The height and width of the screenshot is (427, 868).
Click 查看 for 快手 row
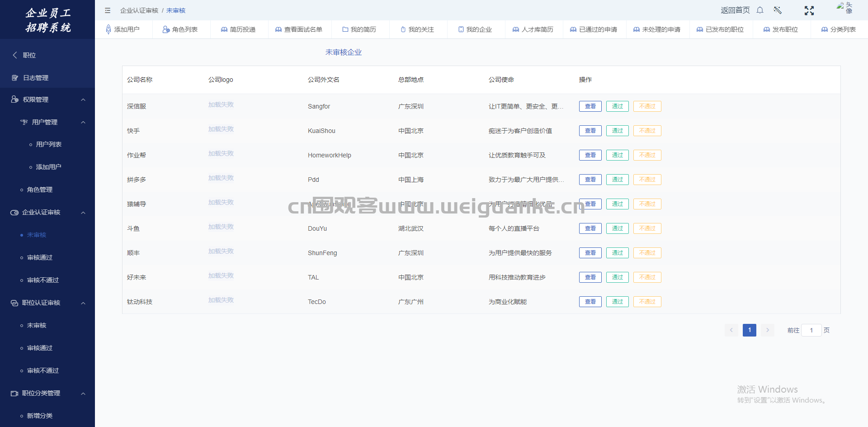coord(590,131)
